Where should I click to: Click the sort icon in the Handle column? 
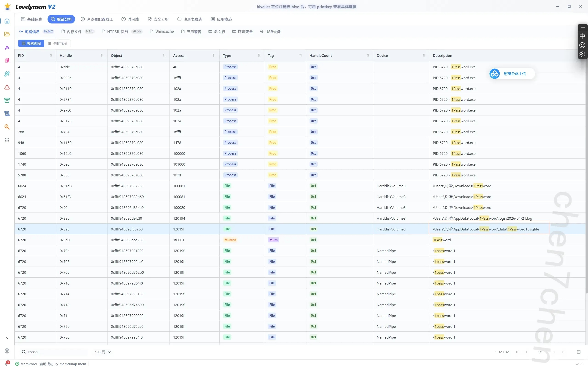pyautogui.click(x=102, y=55)
